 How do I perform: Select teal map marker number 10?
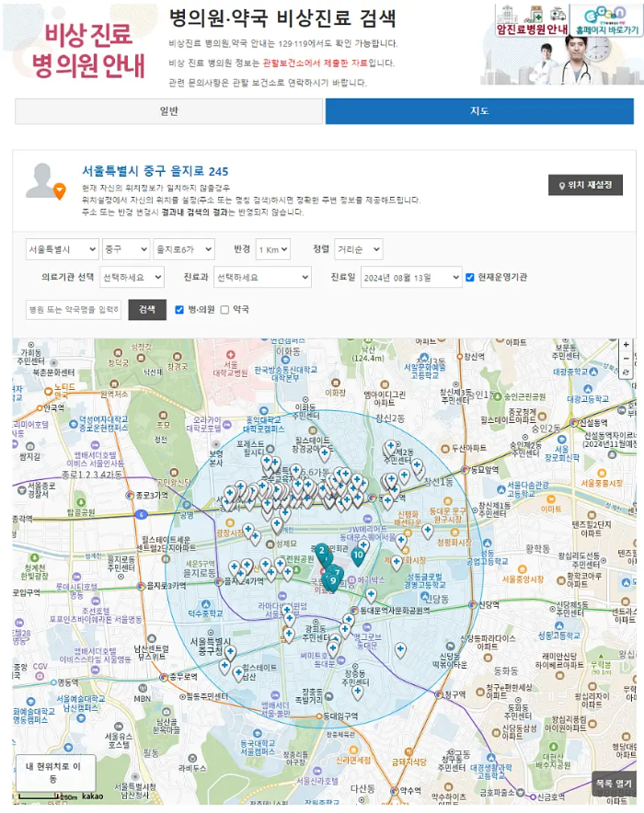[x=358, y=556]
